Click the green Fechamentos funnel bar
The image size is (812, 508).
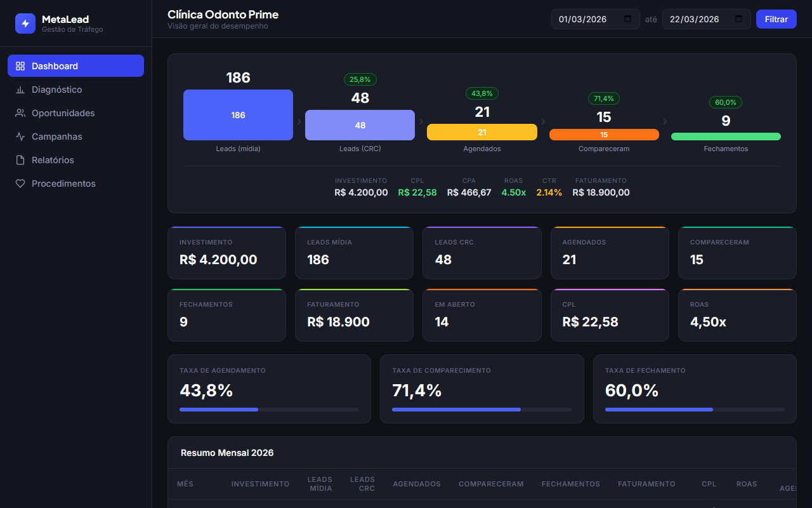(x=726, y=137)
